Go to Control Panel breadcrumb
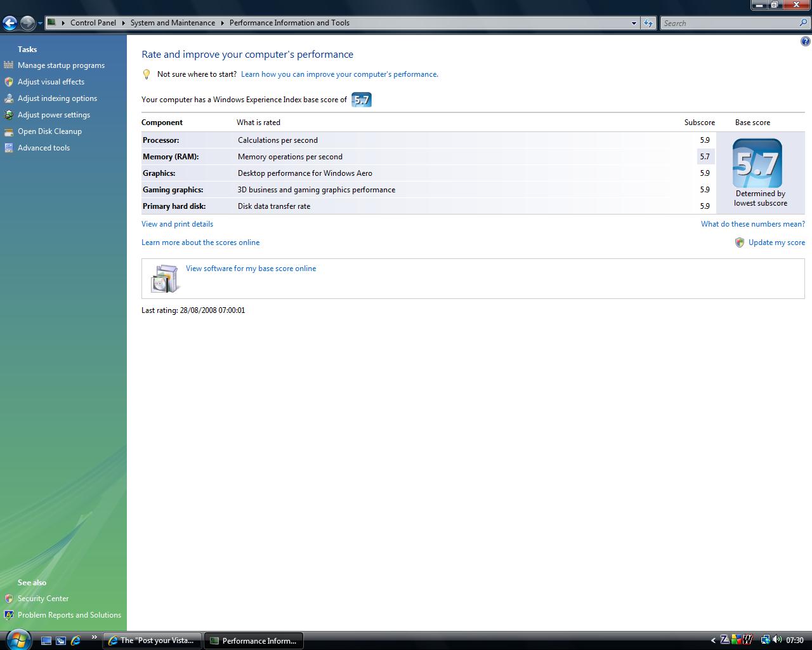Screen dimensions: 812x650 (93, 23)
